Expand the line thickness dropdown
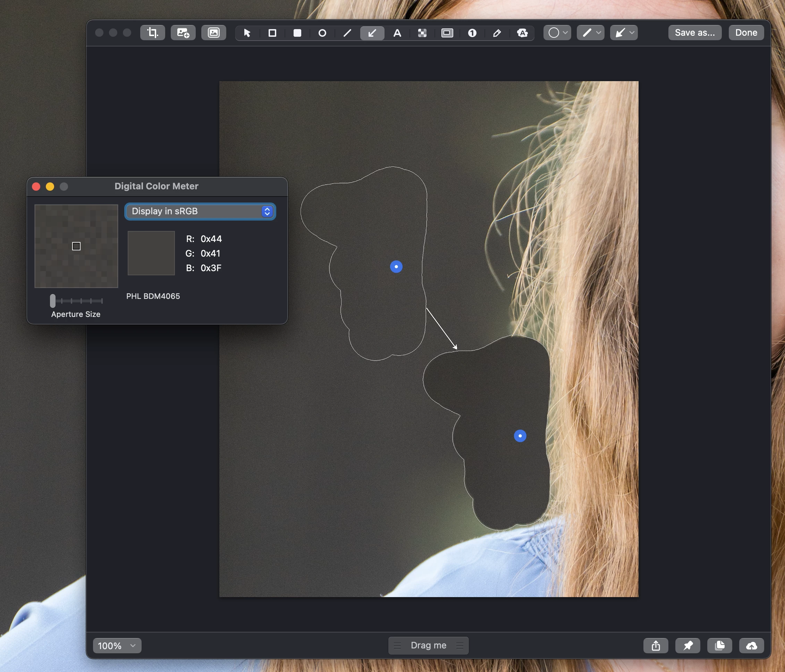 click(x=591, y=33)
